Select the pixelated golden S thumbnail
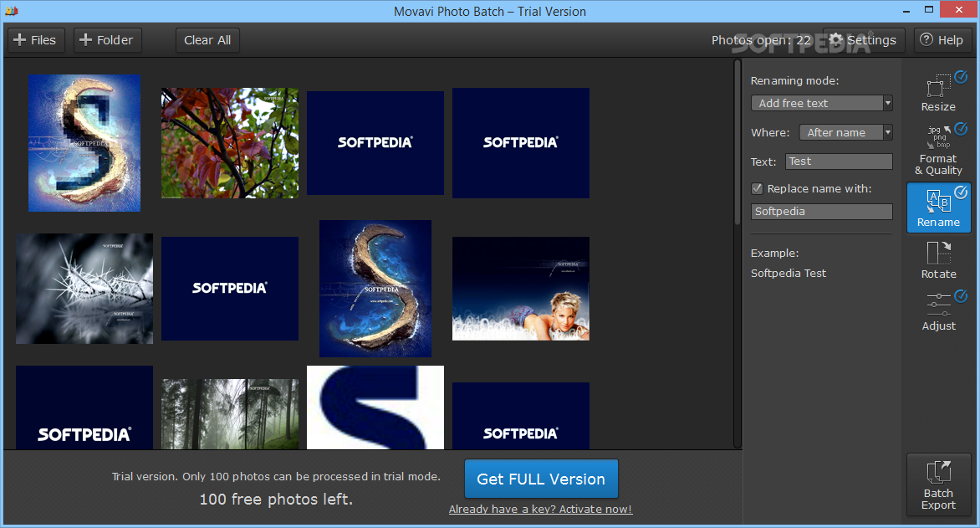This screenshot has height=528, width=980. 84,143
